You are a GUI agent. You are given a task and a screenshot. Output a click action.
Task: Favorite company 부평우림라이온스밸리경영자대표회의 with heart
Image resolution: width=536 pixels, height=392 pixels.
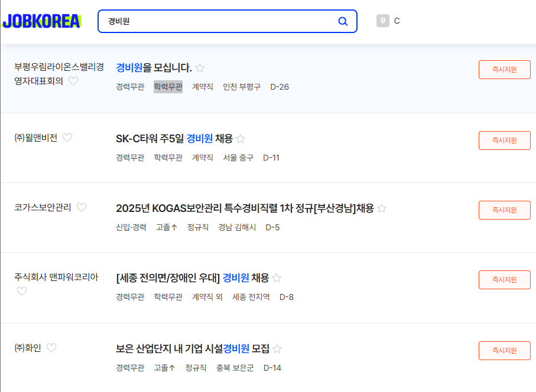(73, 81)
